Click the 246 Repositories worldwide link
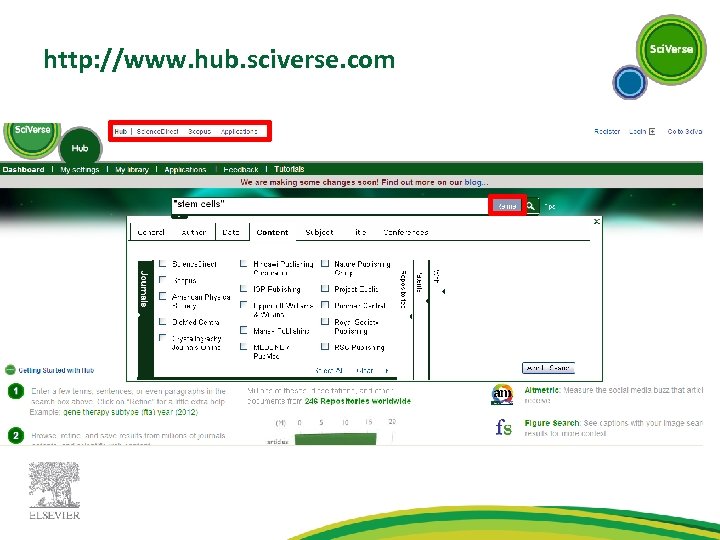This screenshot has height=540, width=720. pyautogui.click(x=358, y=401)
